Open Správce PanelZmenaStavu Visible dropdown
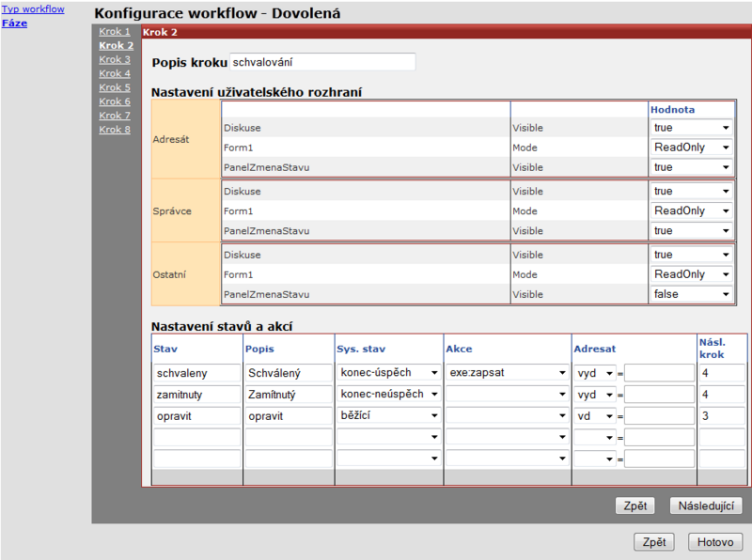Image resolution: width=752 pixels, height=560 pixels. click(692, 230)
